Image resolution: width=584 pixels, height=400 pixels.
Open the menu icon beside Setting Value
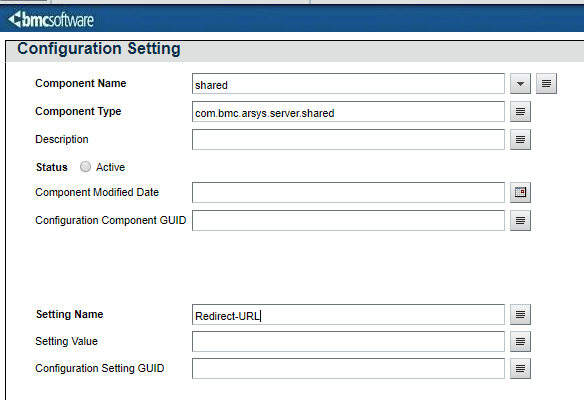click(520, 342)
